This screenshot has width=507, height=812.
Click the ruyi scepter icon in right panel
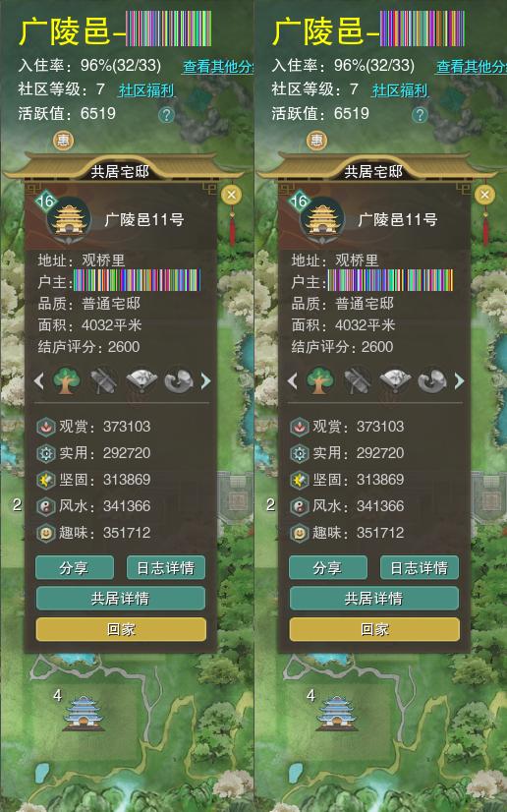coord(432,381)
